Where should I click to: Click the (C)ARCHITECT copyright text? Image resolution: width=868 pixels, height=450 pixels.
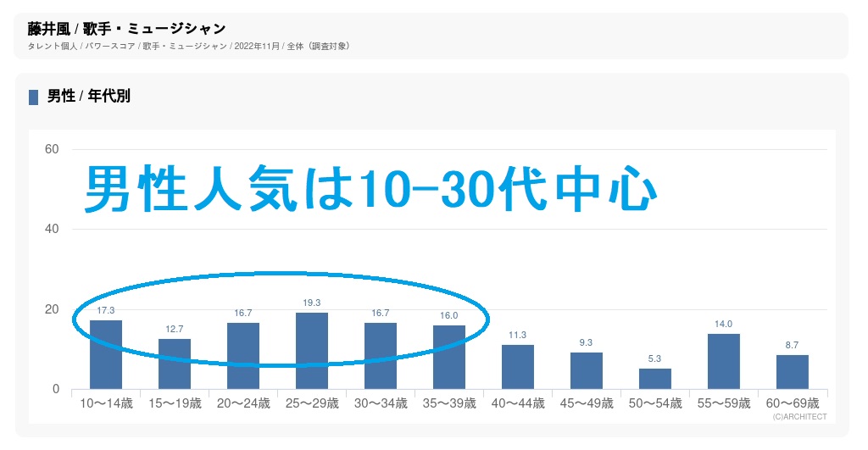pos(799,417)
